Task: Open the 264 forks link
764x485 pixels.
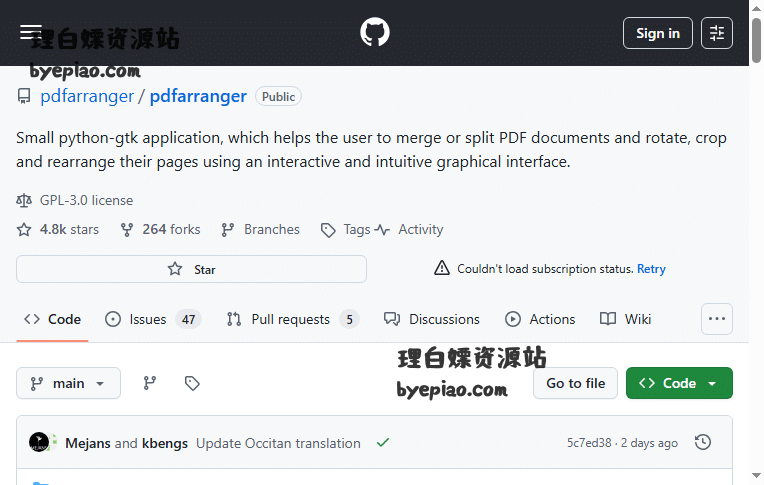Action: point(160,229)
